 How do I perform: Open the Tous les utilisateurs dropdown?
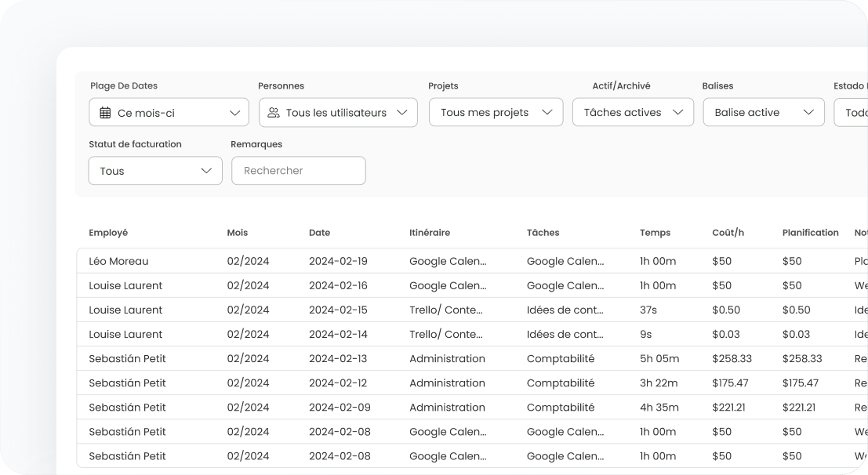pos(338,112)
